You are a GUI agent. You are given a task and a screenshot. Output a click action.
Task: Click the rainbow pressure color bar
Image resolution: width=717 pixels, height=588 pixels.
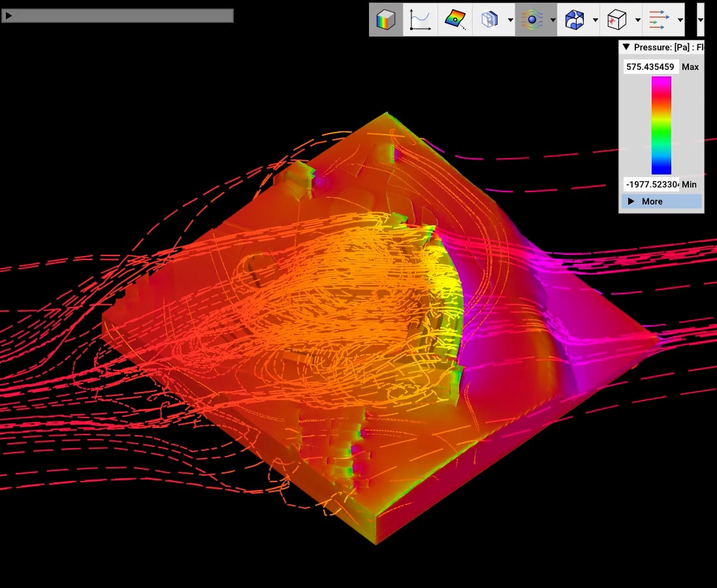661,125
